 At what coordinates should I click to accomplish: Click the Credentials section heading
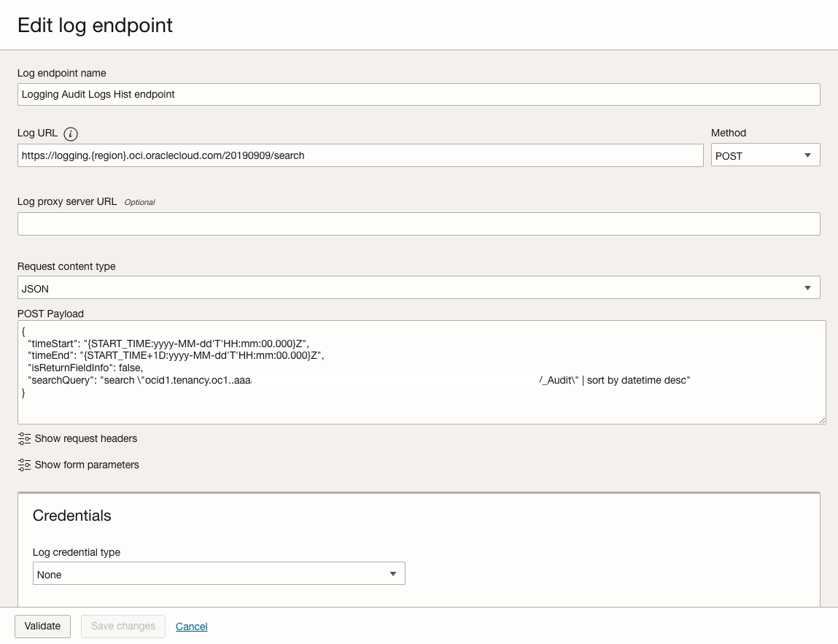[x=71, y=516]
